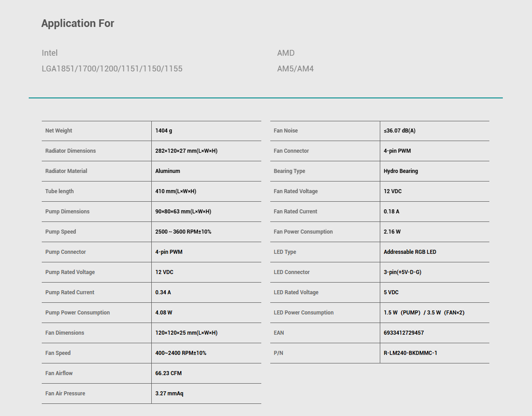Viewport: 532px width, 416px height.
Task: Select the EAN number 6933412729457
Action: [x=404, y=333]
